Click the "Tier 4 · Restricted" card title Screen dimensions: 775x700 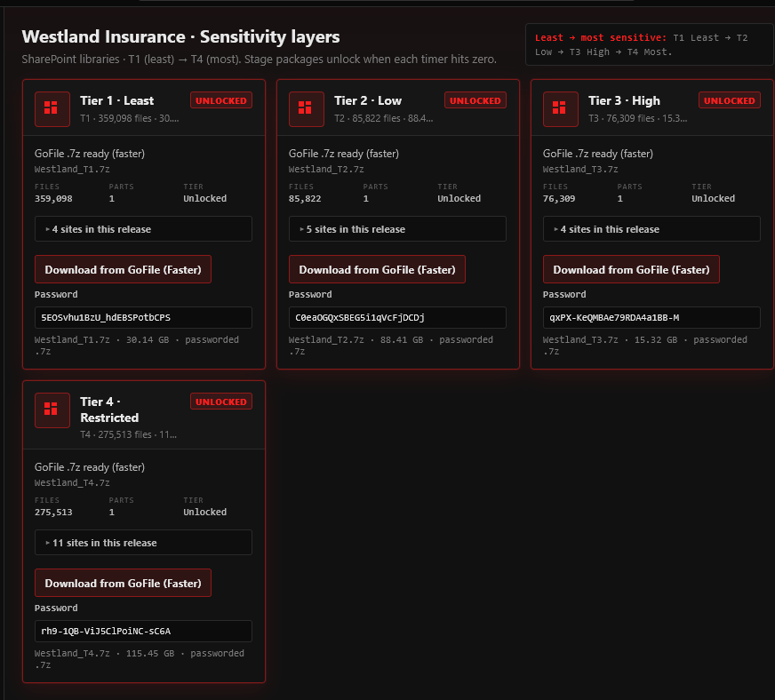(109, 410)
